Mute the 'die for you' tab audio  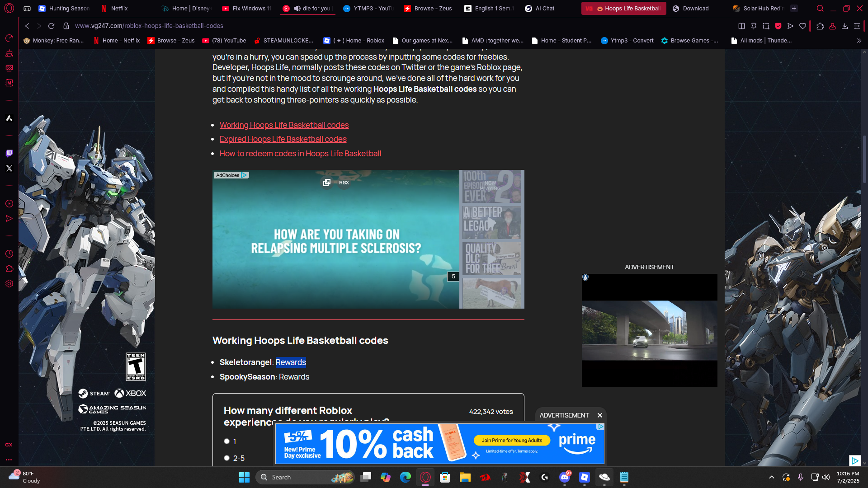[297, 9]
